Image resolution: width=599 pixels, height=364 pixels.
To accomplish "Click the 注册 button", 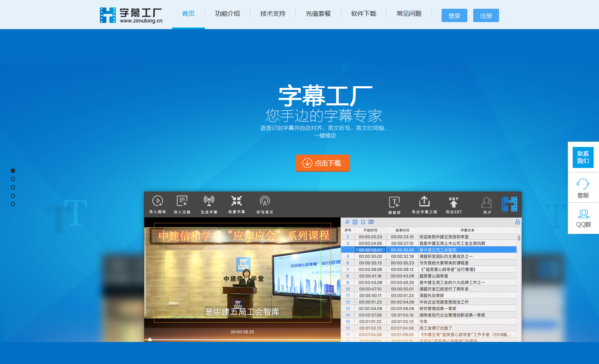I will 486,15.
